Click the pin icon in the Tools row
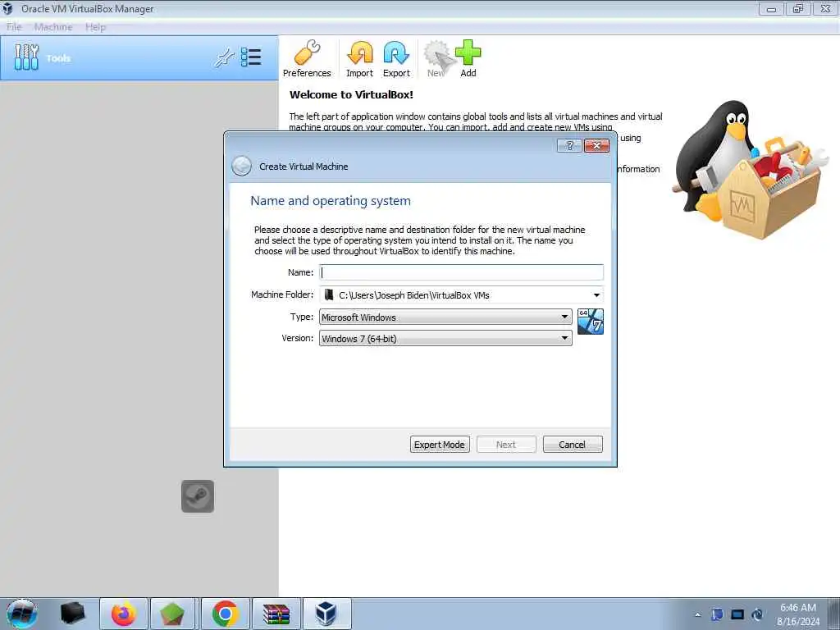This screenshot has width=840, height=630. point(225,58)
